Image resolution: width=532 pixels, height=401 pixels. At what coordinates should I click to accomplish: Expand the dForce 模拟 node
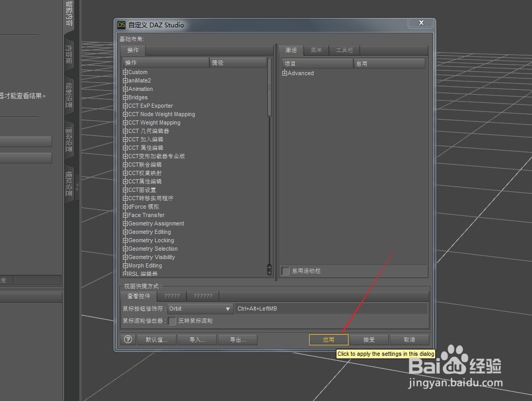pyautogui.click(x=125, y=207)
